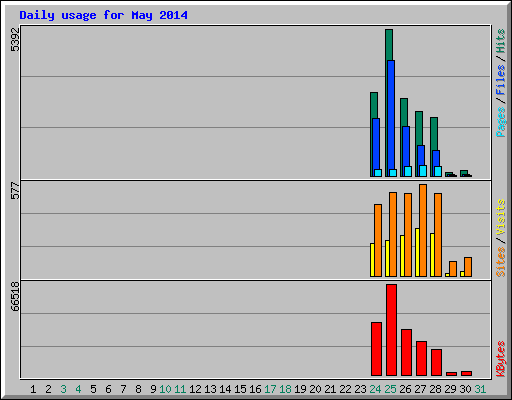Image resolution: width=512 pixels, height=400 pixels.
Task: Click weekend day 3 on the x-axis
Action: click(x=63, y=389)
